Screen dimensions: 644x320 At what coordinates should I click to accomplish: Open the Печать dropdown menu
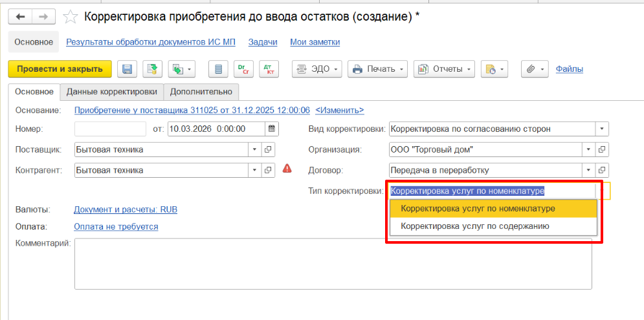[378, 69]
